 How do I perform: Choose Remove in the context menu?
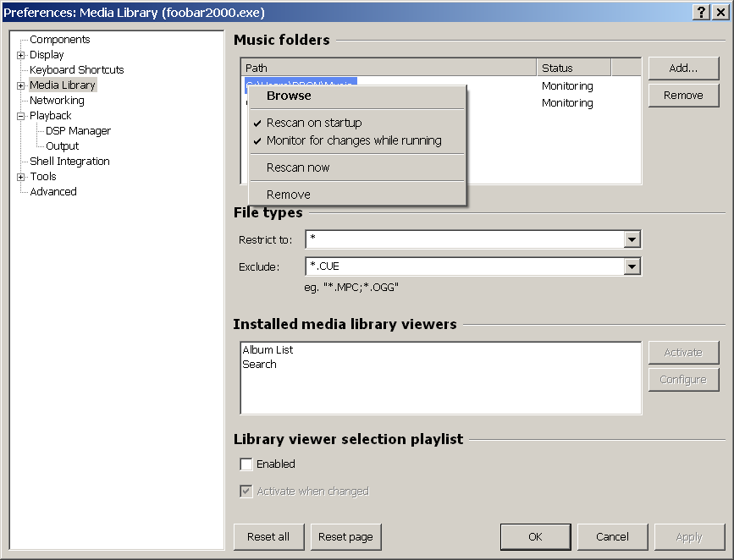click(289, 195)
